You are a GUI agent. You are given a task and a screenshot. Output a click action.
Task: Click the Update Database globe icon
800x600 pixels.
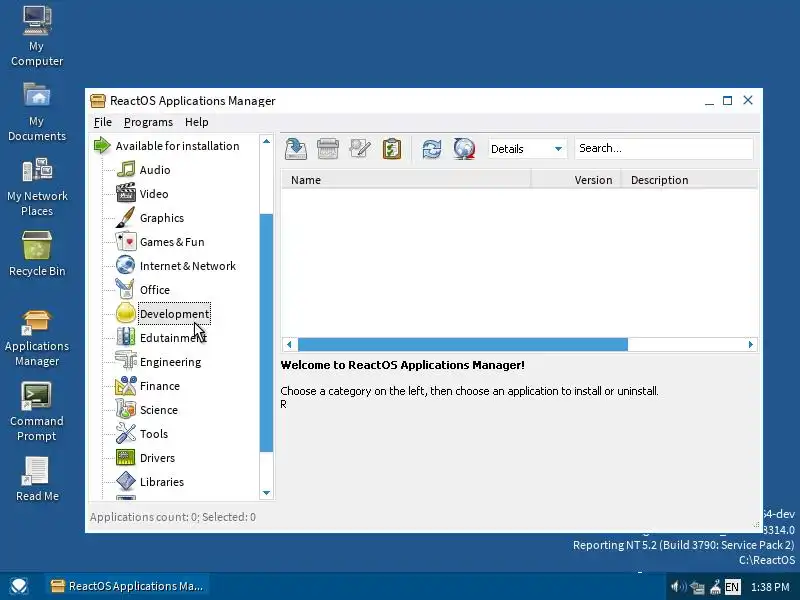coord(464,148)
